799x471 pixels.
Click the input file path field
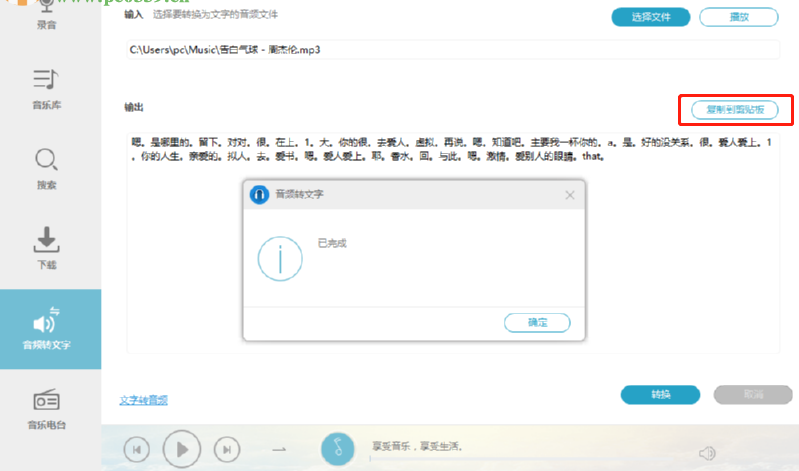[452, 49]
